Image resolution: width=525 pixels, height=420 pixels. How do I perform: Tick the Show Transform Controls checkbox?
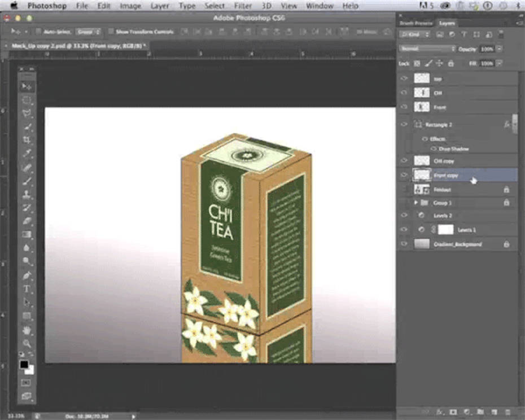111,32
